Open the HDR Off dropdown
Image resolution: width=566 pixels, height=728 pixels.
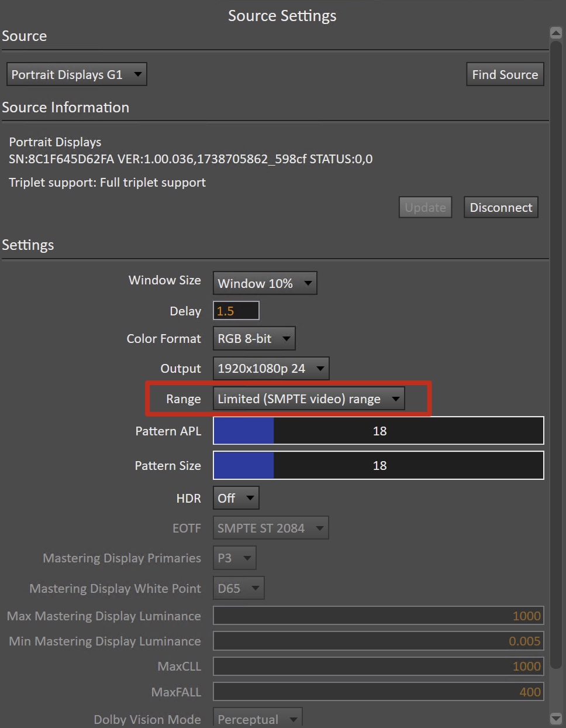click(236, 498)
